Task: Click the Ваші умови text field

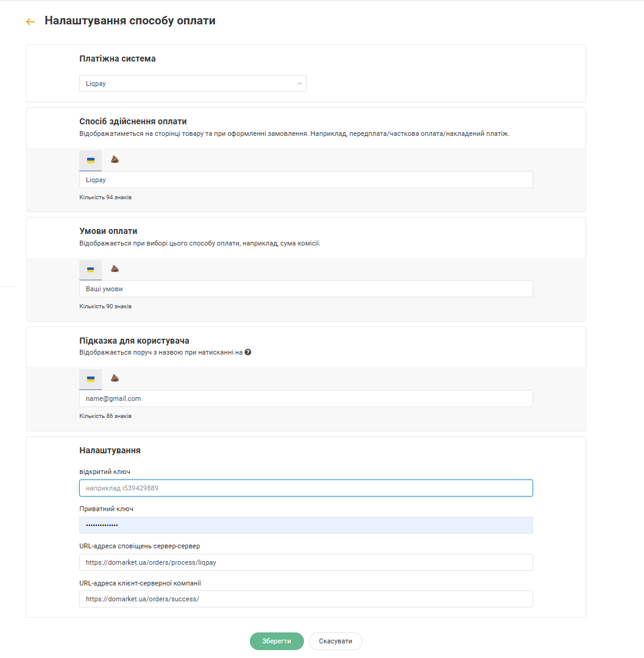Action: (306, 289)
